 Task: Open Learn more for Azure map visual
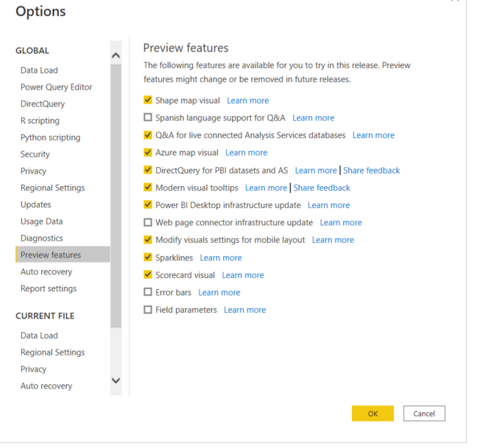click(x=246, y=153)
